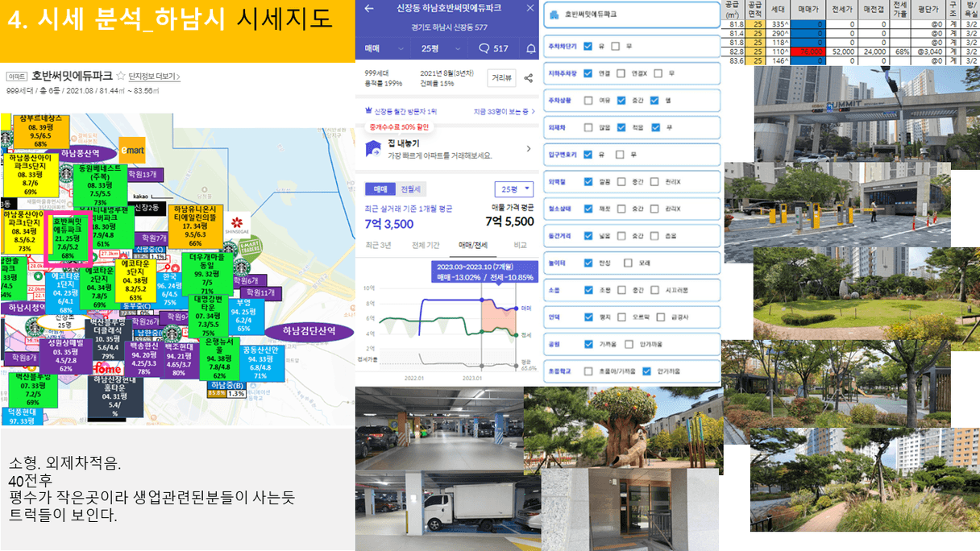Screen dimensions: 980x551
Task: Click the 학원13개 academy badge on the map
Action: (x=147, y=173)
